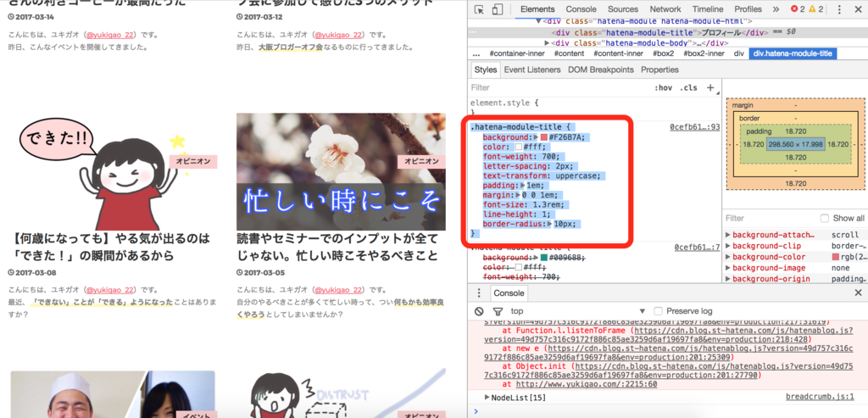Toggle the .cls class editor button
The width and height of the screenshot is (868, 418).
pos(688,87)
